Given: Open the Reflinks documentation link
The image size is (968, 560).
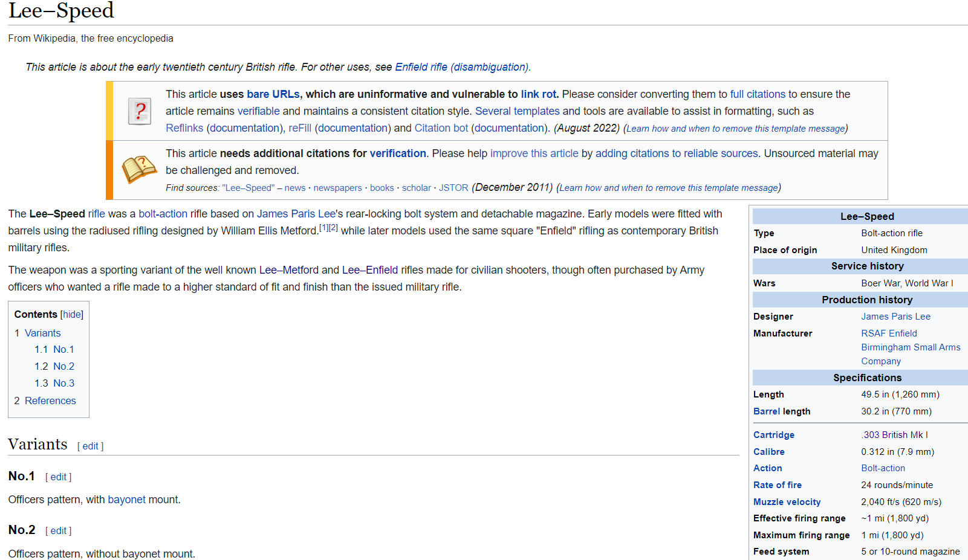Looking at the screenshot, I should (x=245, y=128).
